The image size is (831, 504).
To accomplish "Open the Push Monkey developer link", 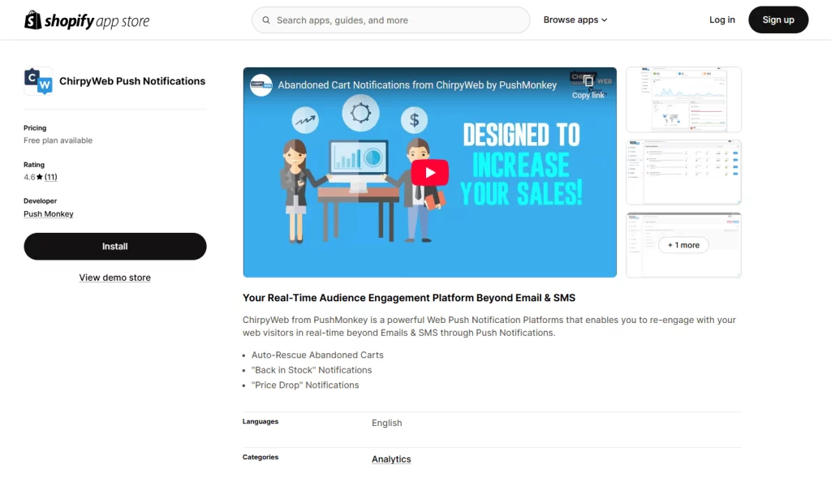I will 48,214.
